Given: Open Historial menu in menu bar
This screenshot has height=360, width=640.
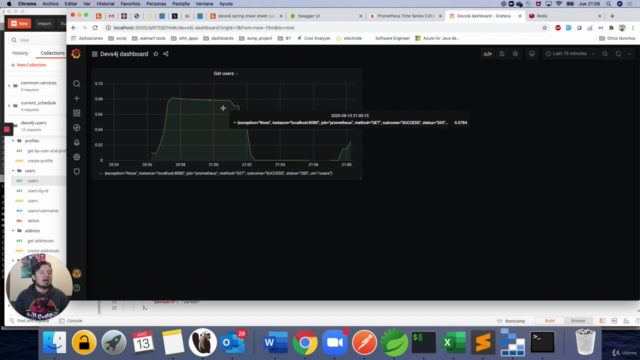Looking at the screenshot, I should 105,4.
